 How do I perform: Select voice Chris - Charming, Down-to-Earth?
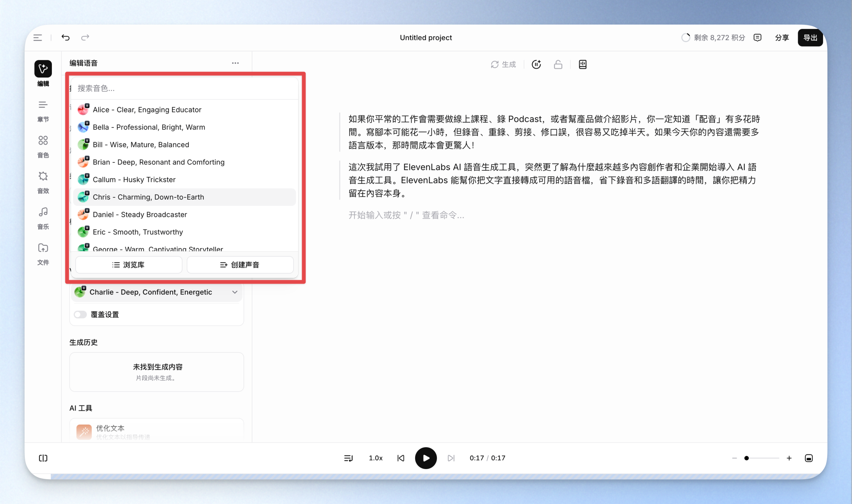point(184,197)
